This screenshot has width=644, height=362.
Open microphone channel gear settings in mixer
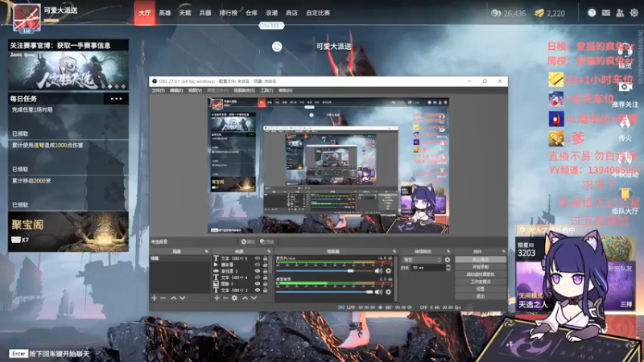pyautogui.click(x=388, y=271)
